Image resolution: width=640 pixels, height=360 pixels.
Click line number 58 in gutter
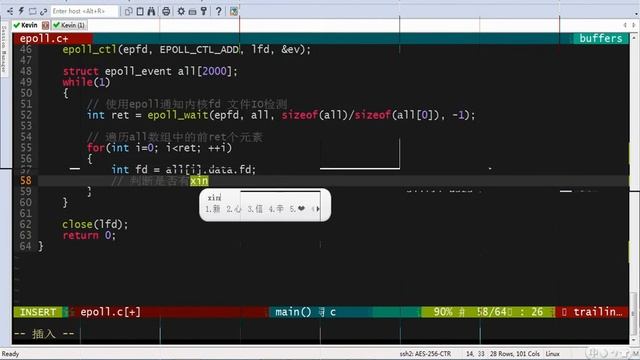pos(25,180)
